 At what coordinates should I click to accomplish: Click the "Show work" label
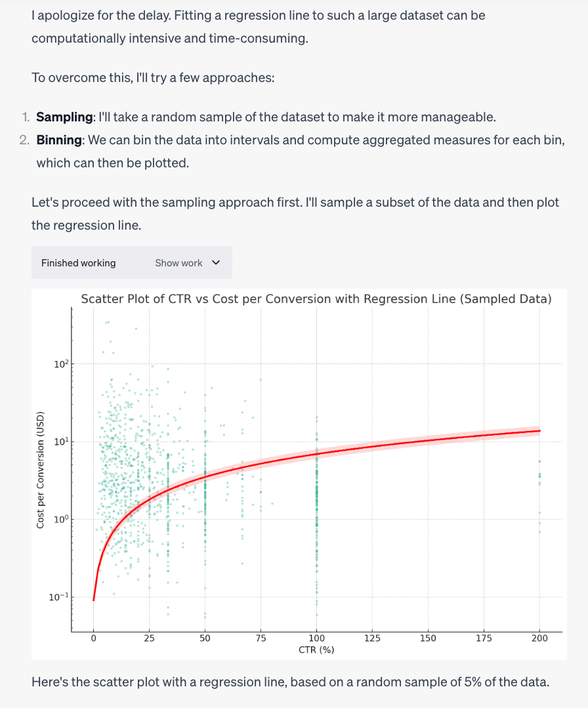[x=178, y=263]
